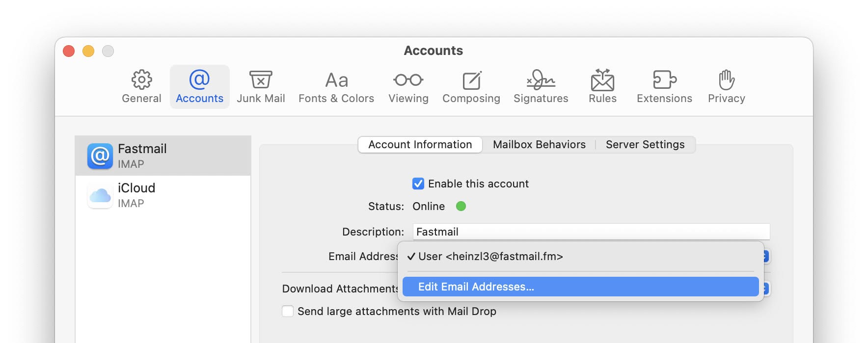The image size is (868, 343).
Task: Uncheck Enable this account
Action: click(418, 184)
